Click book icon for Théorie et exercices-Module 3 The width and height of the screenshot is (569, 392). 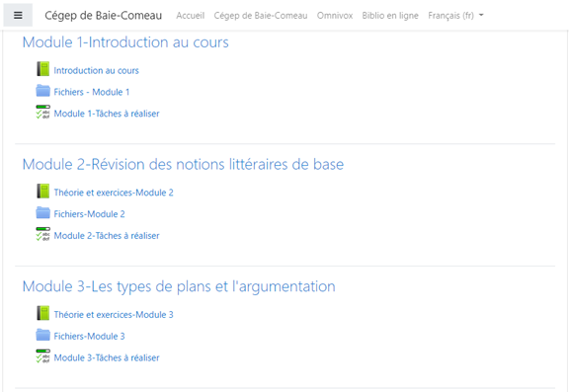(42, 313)
